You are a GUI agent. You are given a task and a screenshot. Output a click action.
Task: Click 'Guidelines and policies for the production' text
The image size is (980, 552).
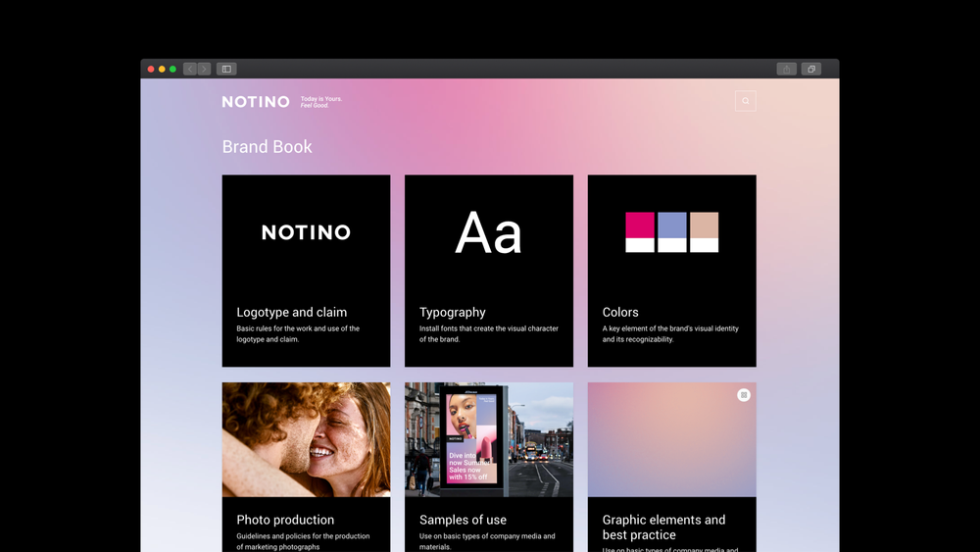point(303,541)
